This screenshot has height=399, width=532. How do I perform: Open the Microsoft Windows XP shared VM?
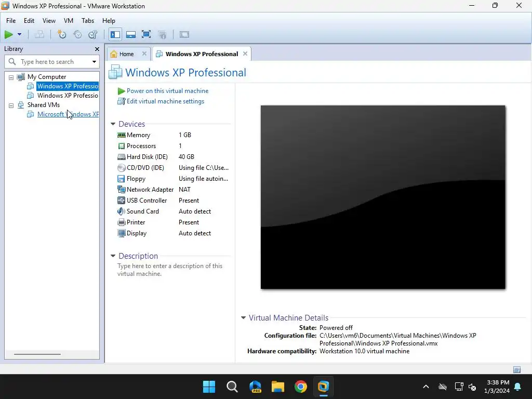68,114
